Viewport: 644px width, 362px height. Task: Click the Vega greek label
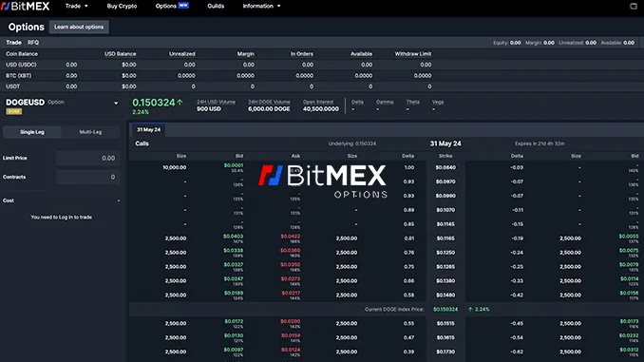click(x=438, y=102)
